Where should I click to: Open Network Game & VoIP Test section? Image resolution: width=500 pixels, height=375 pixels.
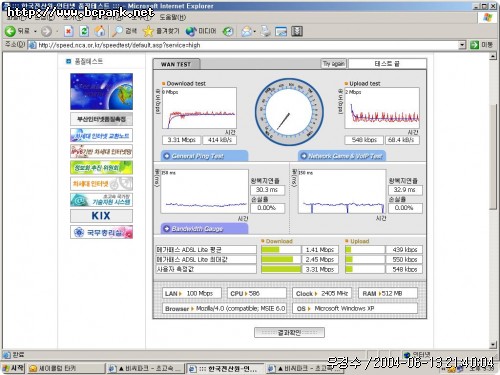pos(342,156)
